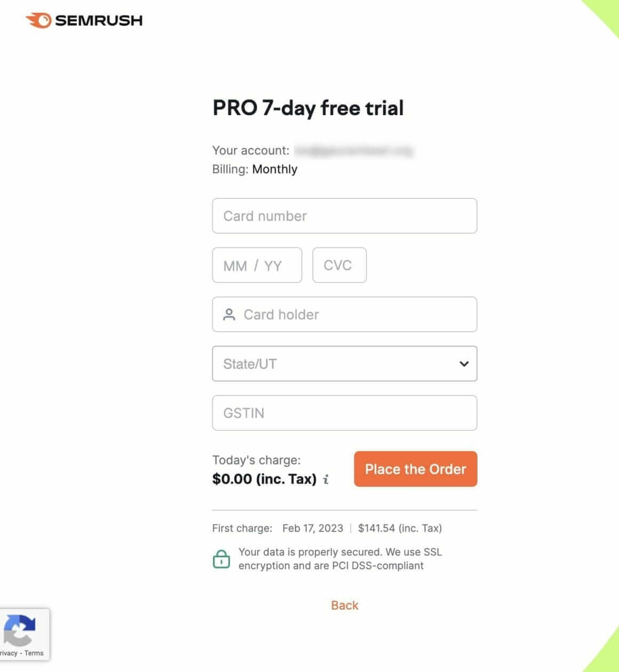Go back using the Back link
The height and width of the screenshot is (672, 619).
click(x=345, y=605)
